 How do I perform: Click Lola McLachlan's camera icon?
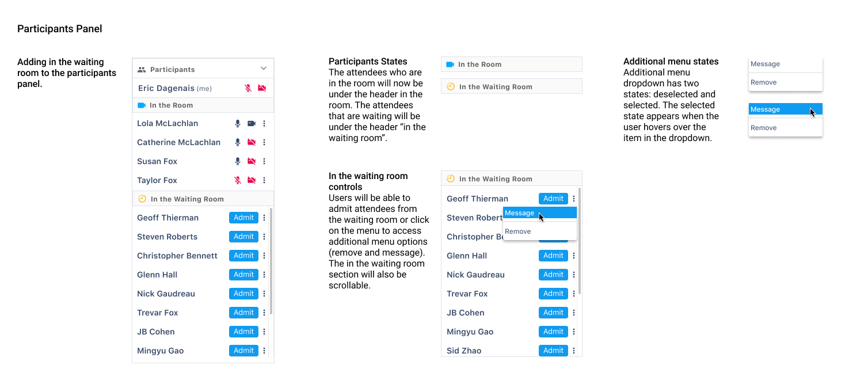(x=252, y=124)
